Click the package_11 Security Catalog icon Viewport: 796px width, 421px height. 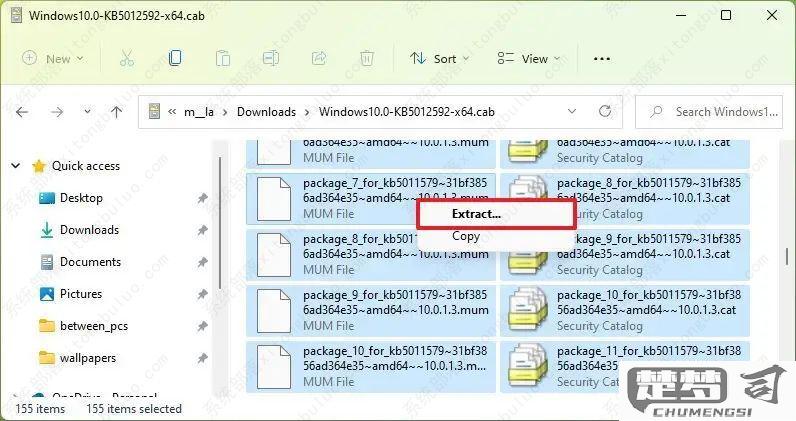pyautogui.click(x=528, y=366)
